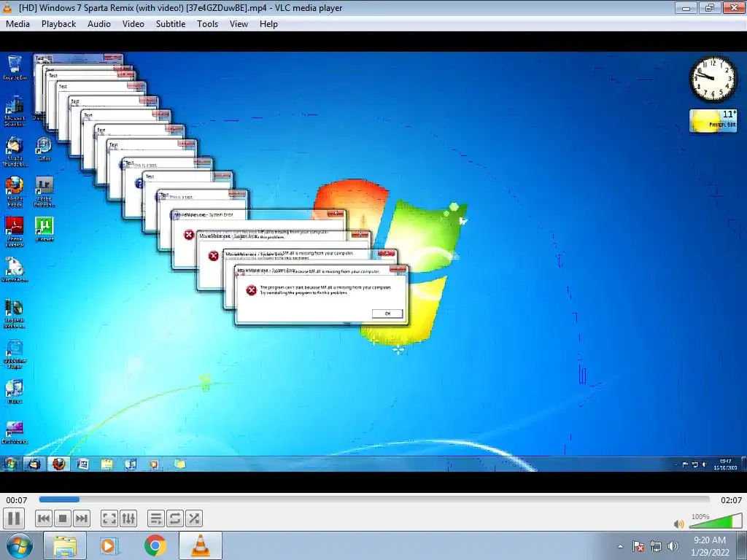Click the seek bar to jump ahead
Screen dimensions: 747x560
374,499
